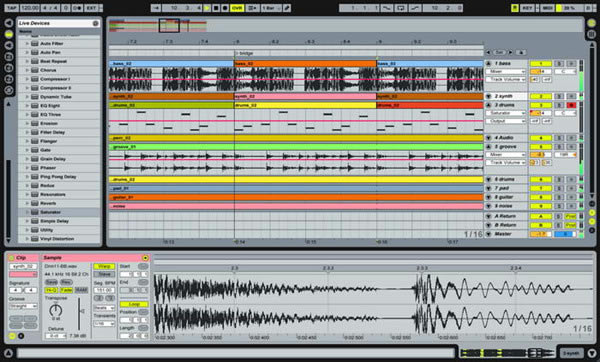
Task: Click the Hi-Q button in Sample box
Action: [51, 290]
